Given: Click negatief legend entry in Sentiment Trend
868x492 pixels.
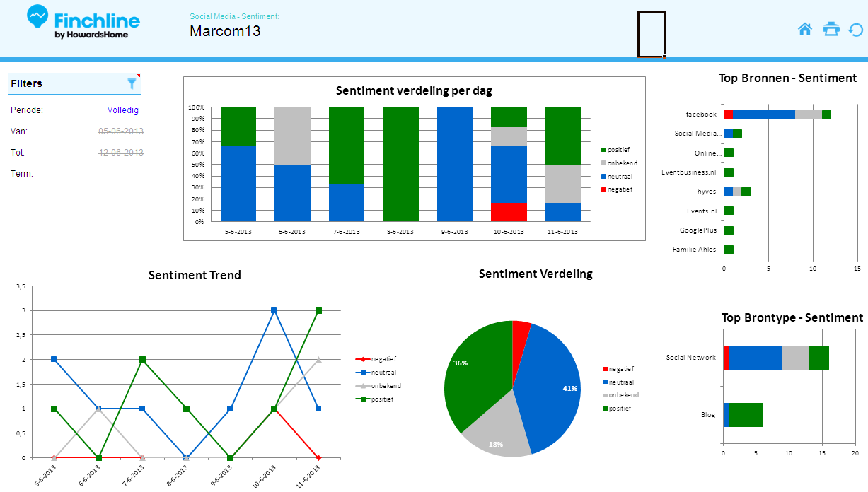Looking at the screenshot, I should (x=376, y=359).
